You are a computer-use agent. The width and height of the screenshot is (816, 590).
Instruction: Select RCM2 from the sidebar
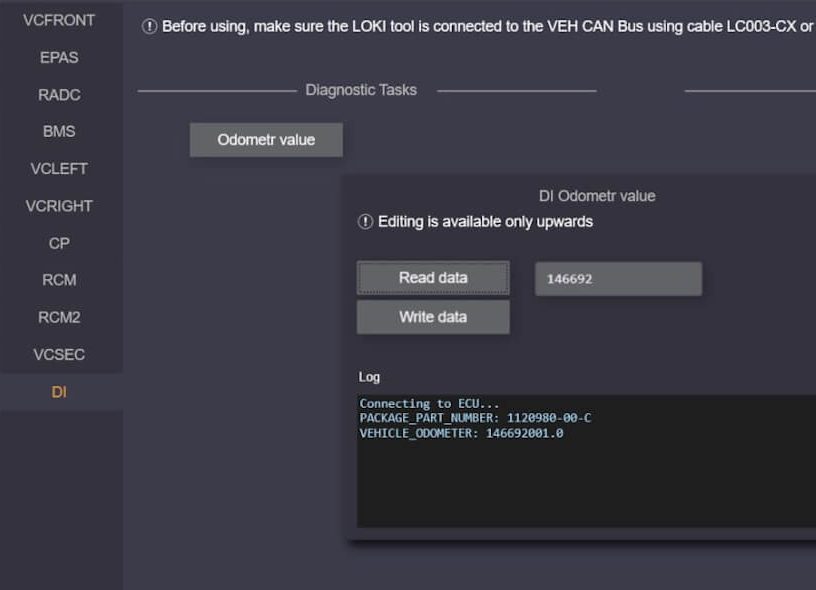(x=59, y=317)
